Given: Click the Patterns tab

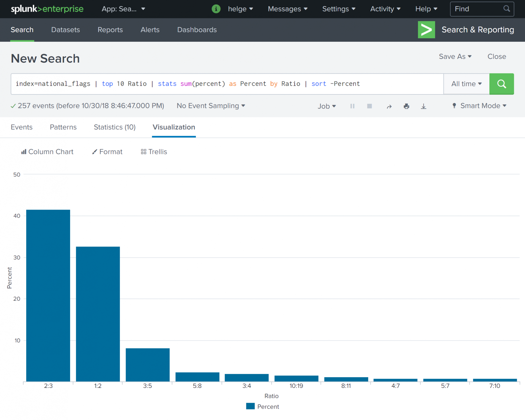Looking at the screenshot, I should pos(63,127).
